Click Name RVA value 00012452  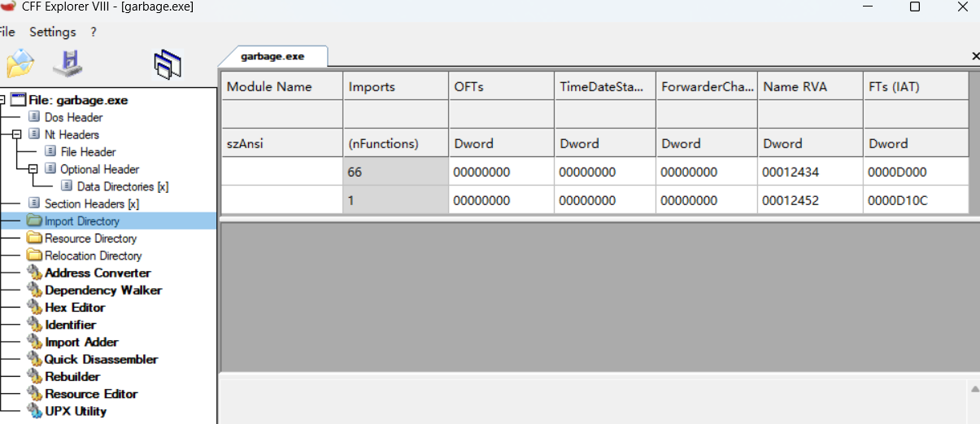[x=810, y=200]
